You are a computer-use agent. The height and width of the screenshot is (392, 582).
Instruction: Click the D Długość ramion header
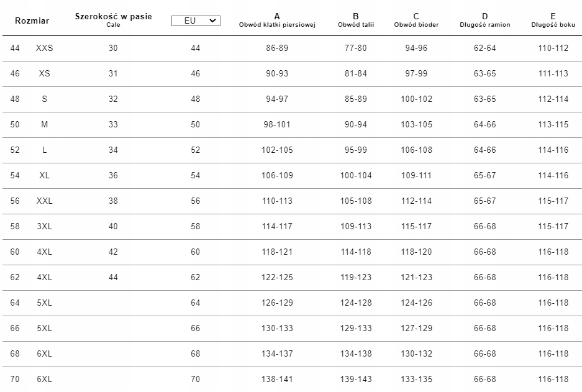click(x=485, y=20)
